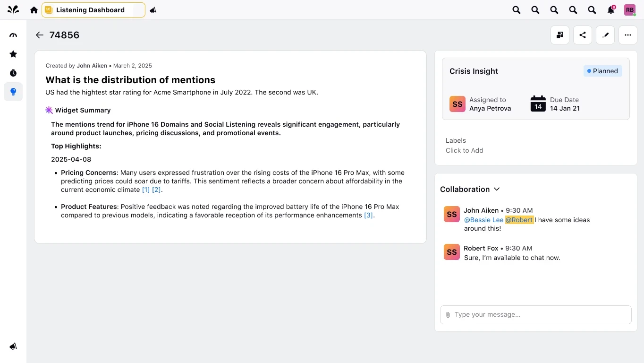Screen dimensions: 644x363
Task: Open citation link [1]
Action: tap(146, 190)
